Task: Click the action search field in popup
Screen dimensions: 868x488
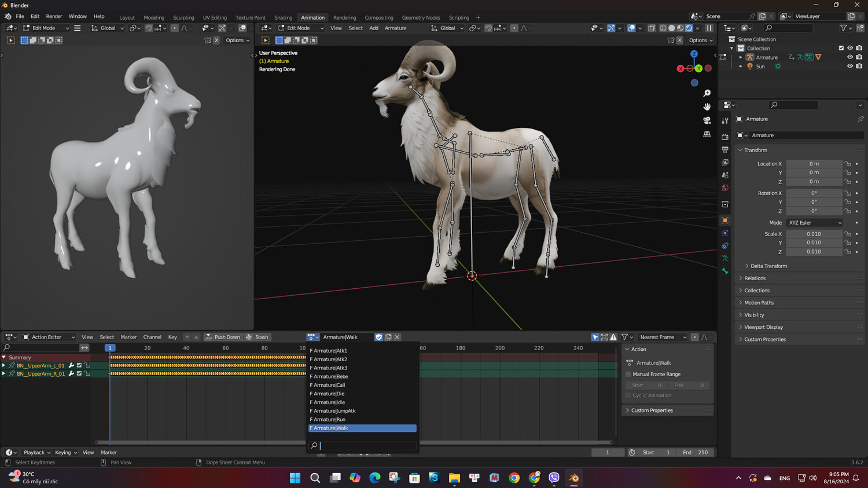Action: pos(367,446)
